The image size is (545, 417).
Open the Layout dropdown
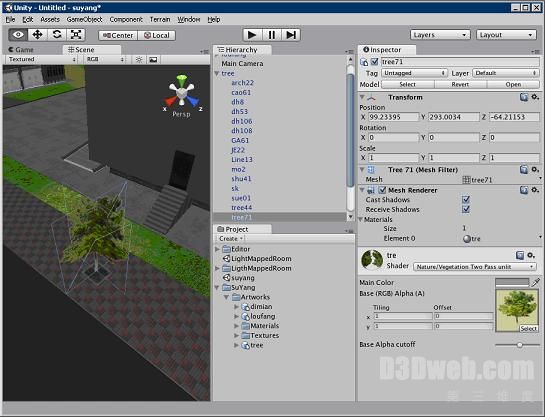(506, 35)
